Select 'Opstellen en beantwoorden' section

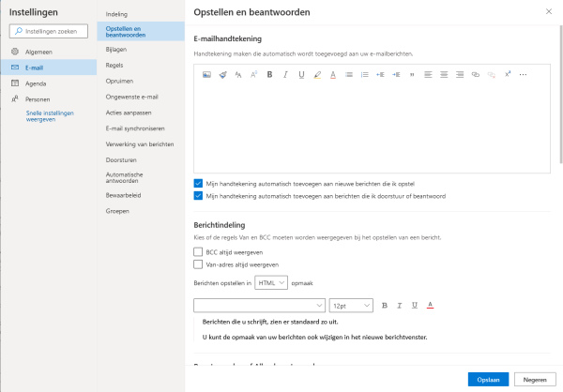(141, 32)
